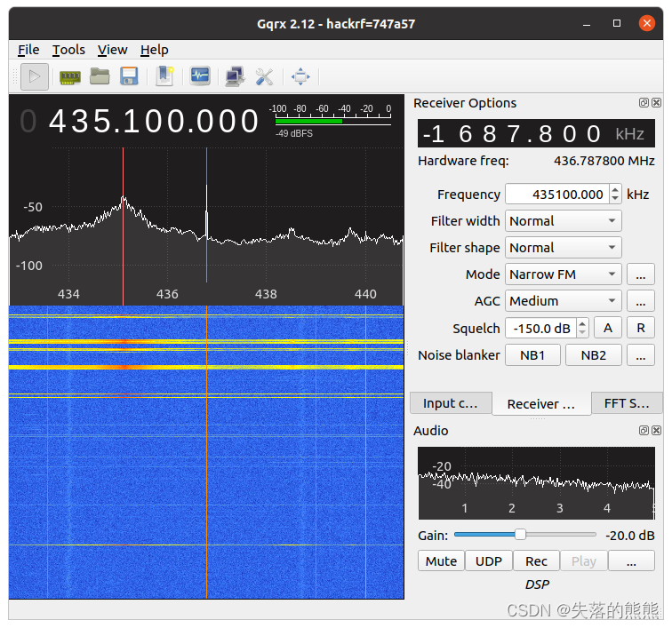Image resolution: width=672 pixels, height=628 pixels.
Task: Toggle the NB1 noise blanker
Action: 532,354
